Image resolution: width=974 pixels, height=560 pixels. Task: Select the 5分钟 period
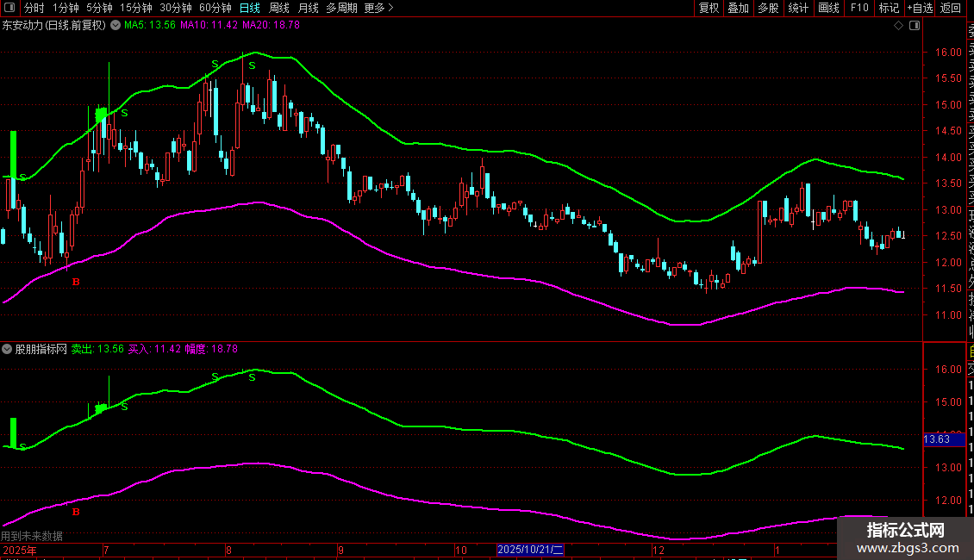tap(99, 8)
